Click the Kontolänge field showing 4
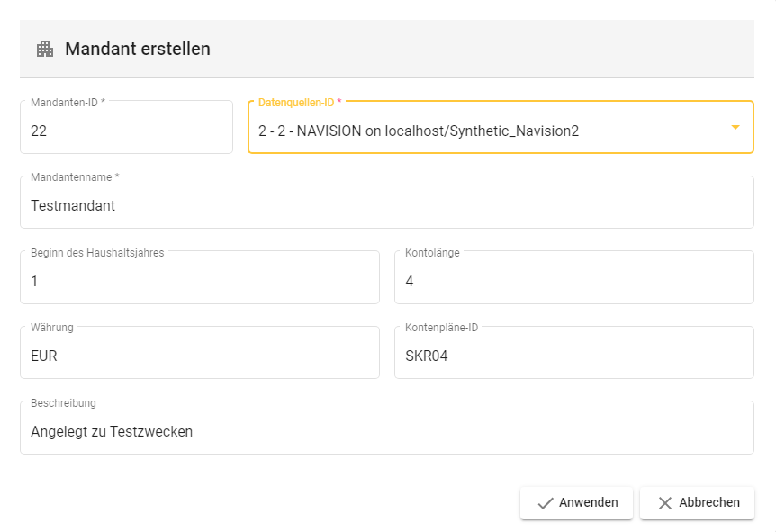The width and height of the screenshot is (776, 532). (x=573, y=281)
